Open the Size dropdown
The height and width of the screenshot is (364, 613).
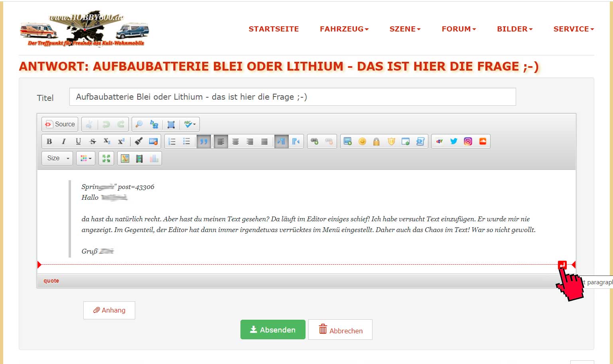point(57,158)
